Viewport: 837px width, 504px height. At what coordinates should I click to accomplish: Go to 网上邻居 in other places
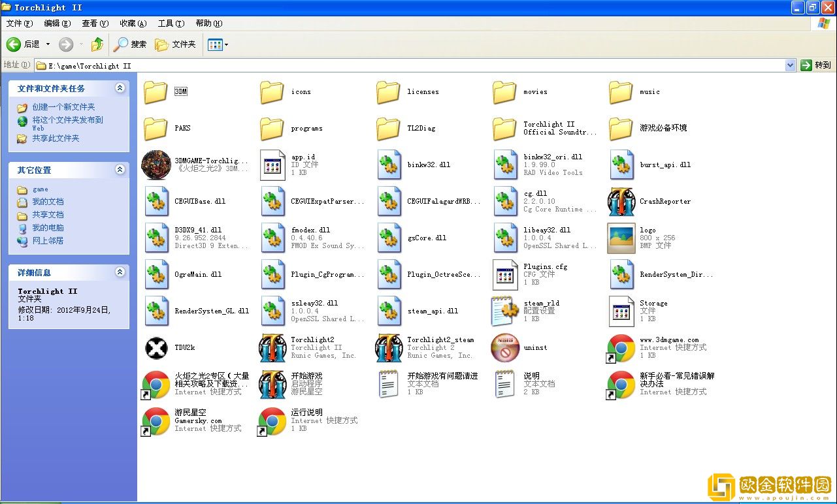[x=48, y=241]
